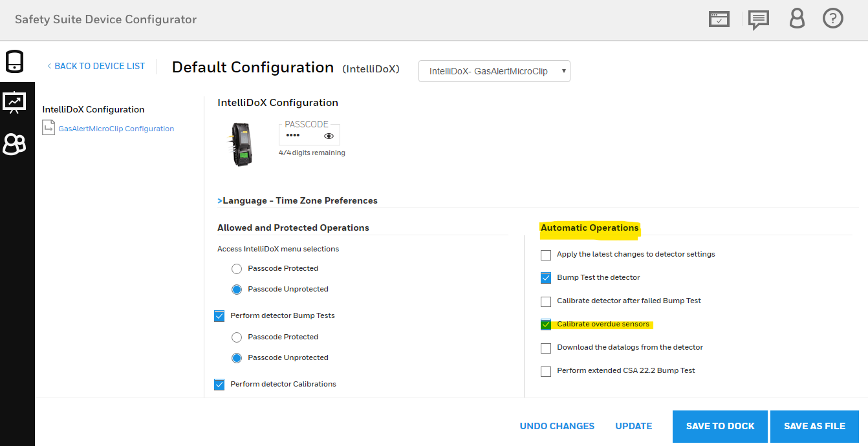This screenshot has height=446, width=868.
Task: Open GasAlertMicroClip Configuration tree item
Action: click(116, 129)
